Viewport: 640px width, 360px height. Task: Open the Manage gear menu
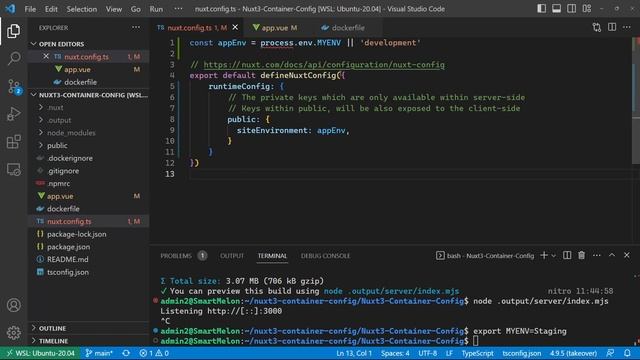point(13,333)
